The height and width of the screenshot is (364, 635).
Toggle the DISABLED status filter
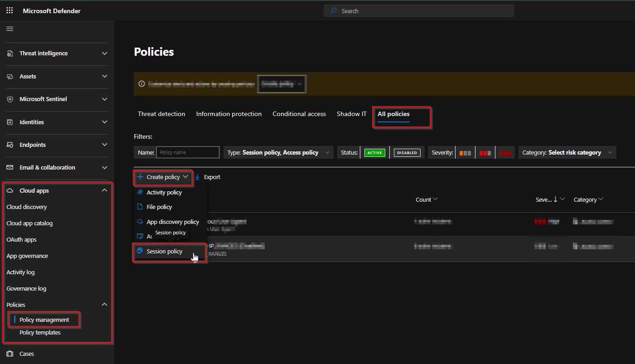[407, 152]
